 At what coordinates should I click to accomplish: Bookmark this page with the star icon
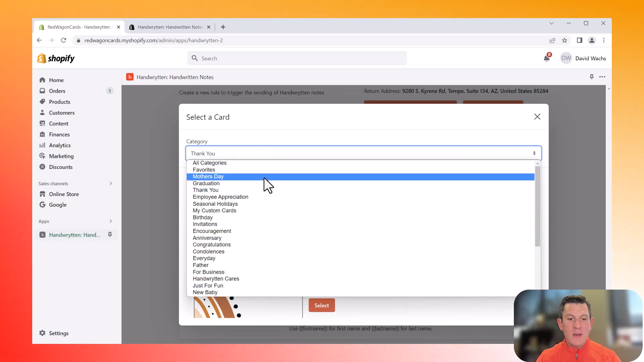tap(565, 40)
